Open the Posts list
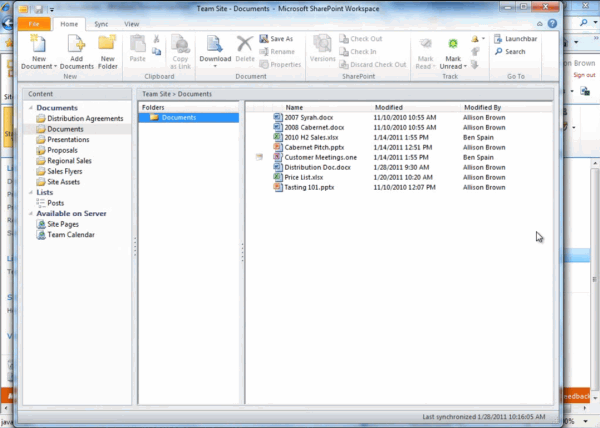 click(x=50, y=203)
